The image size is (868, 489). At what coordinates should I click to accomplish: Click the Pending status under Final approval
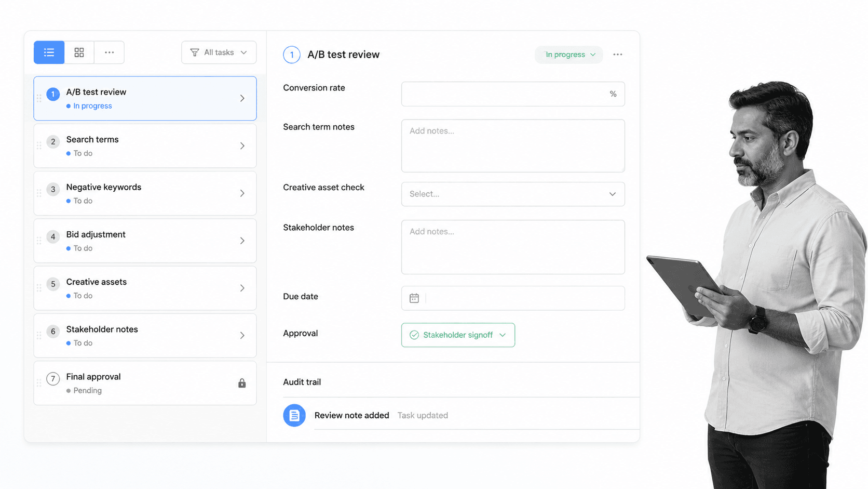[x=87, y=391]
